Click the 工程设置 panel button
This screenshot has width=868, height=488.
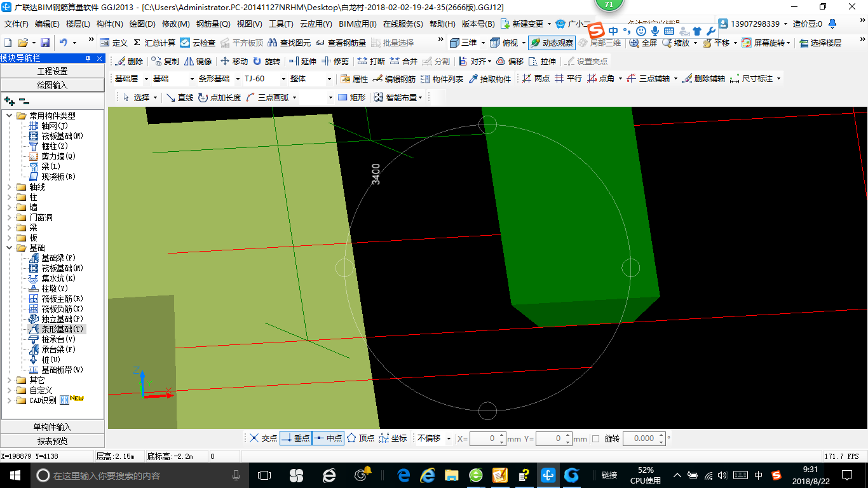(x=52, y=71)
